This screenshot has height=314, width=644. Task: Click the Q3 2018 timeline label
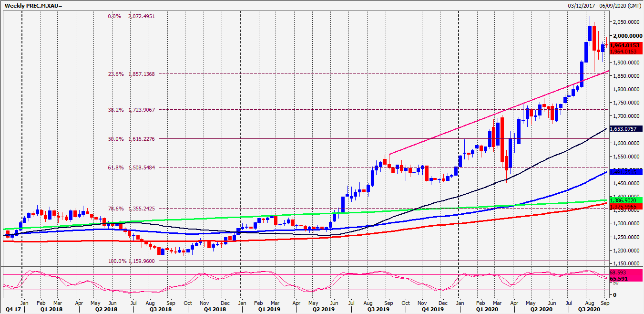pos(161,310)
